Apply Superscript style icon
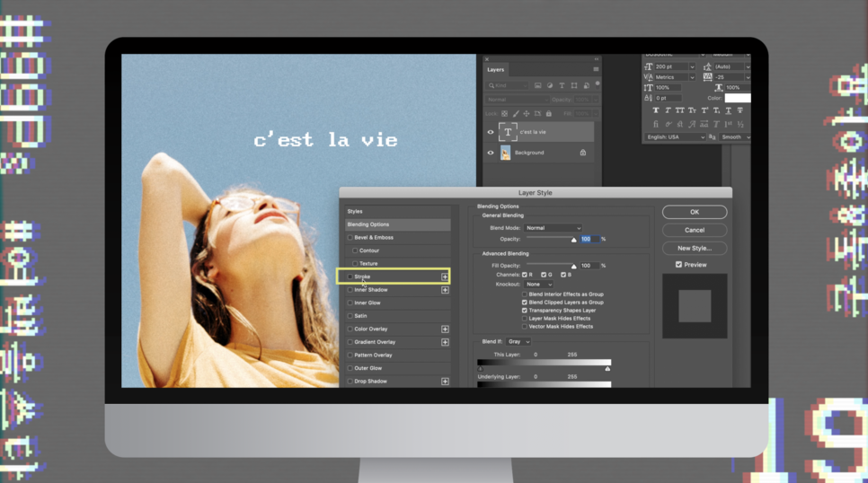Viewport: 868px width, 483px height. coord(704,110)
